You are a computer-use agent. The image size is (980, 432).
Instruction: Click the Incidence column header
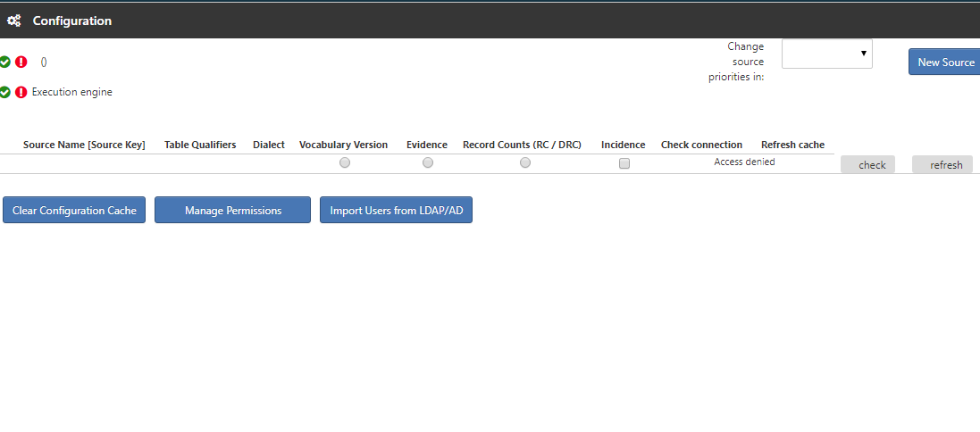[x=624, y=145]
